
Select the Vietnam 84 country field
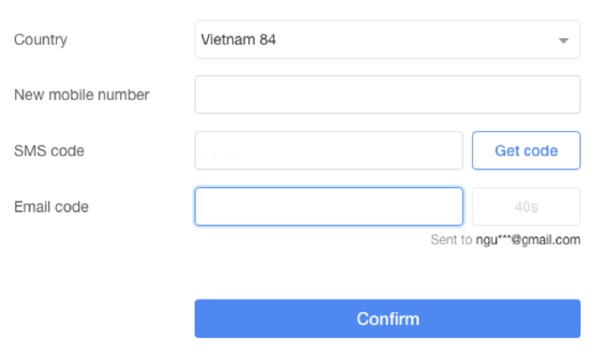click(x=387, y=40)
